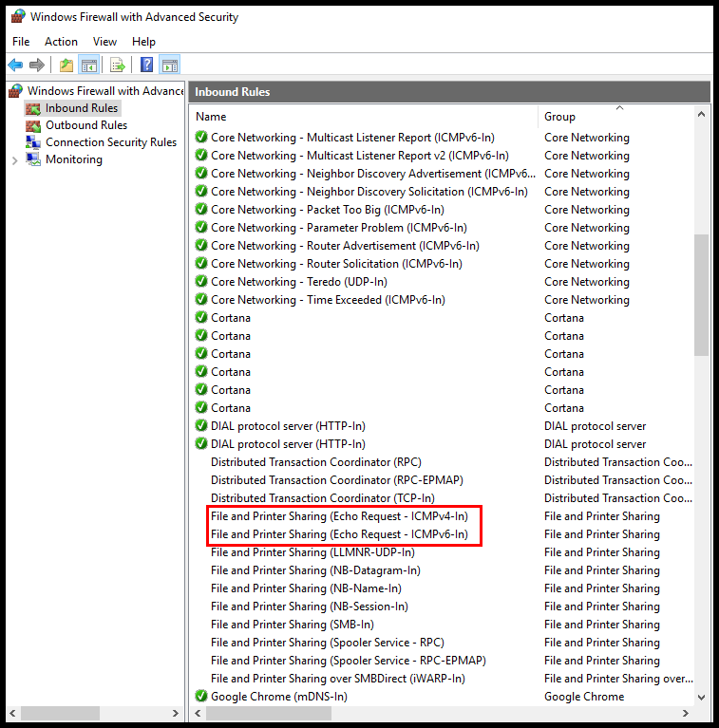Sort by the Name column header
The width and height of the screenshot is (719, 728).
point(211,117)
